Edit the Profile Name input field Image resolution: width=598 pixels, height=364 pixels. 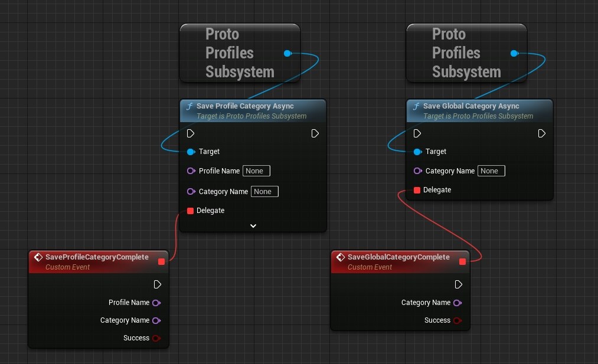(x=256, y=171)
